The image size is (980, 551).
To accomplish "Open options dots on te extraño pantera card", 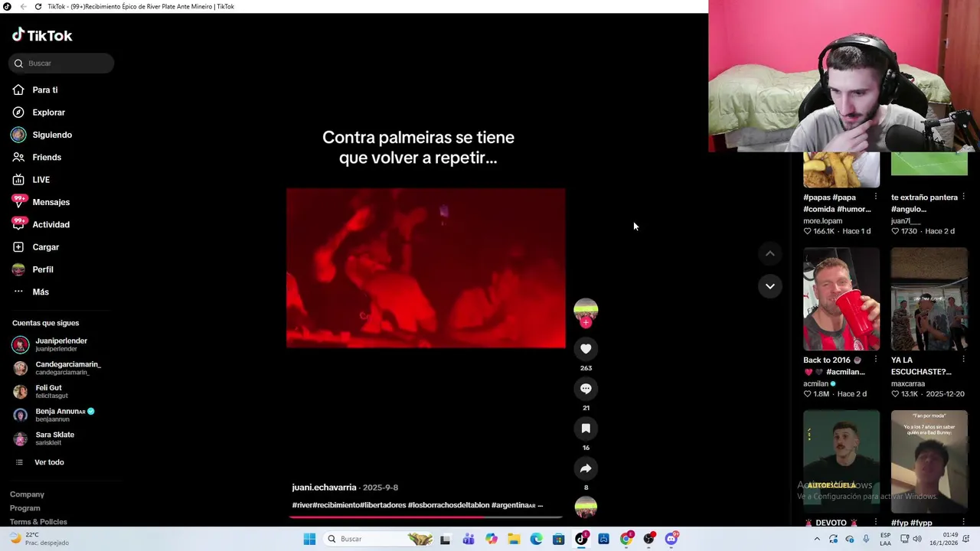I will tap(963, 197).
